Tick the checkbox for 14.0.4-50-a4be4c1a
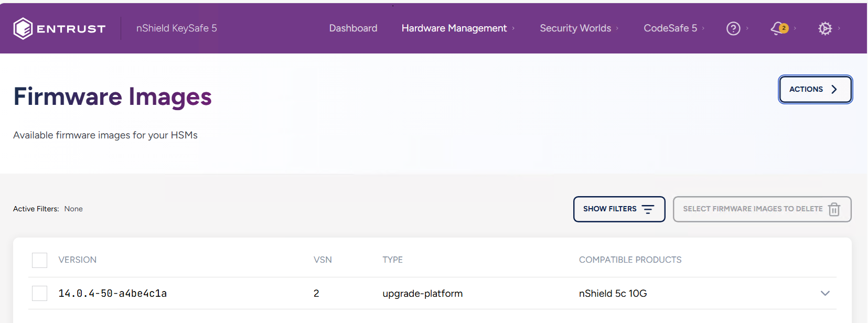 [x=39, y=293]
